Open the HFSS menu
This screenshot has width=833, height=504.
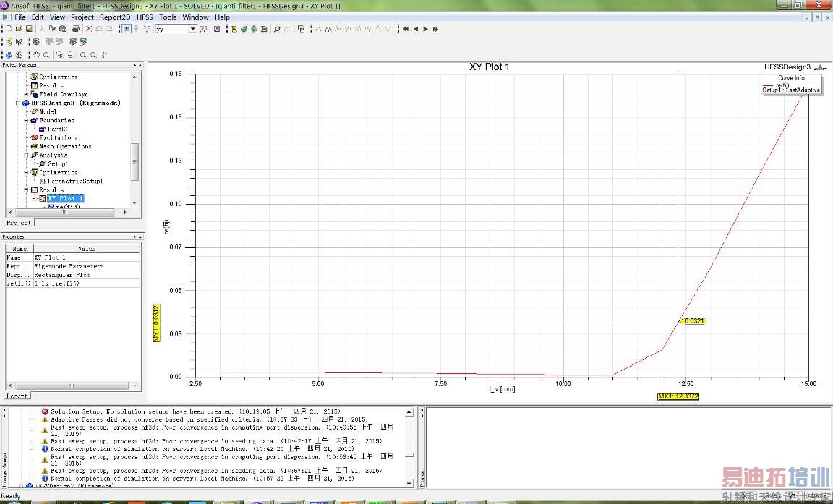[145, 17]
